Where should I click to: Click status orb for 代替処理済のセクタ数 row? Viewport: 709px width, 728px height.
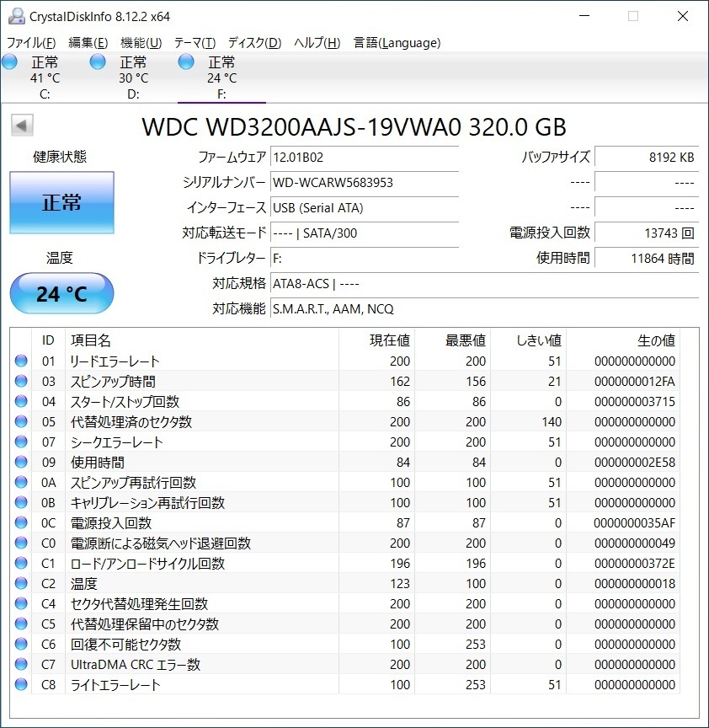tap(21, 421)
